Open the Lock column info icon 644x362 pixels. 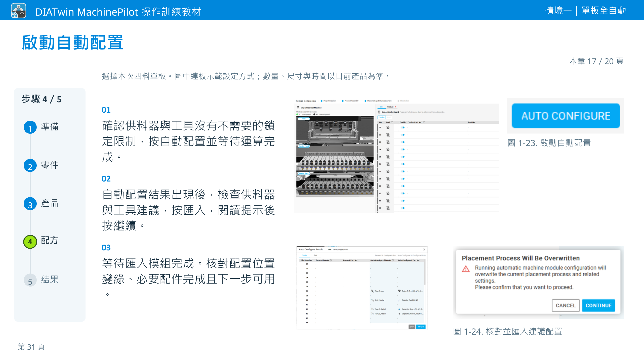pos(392,122)
